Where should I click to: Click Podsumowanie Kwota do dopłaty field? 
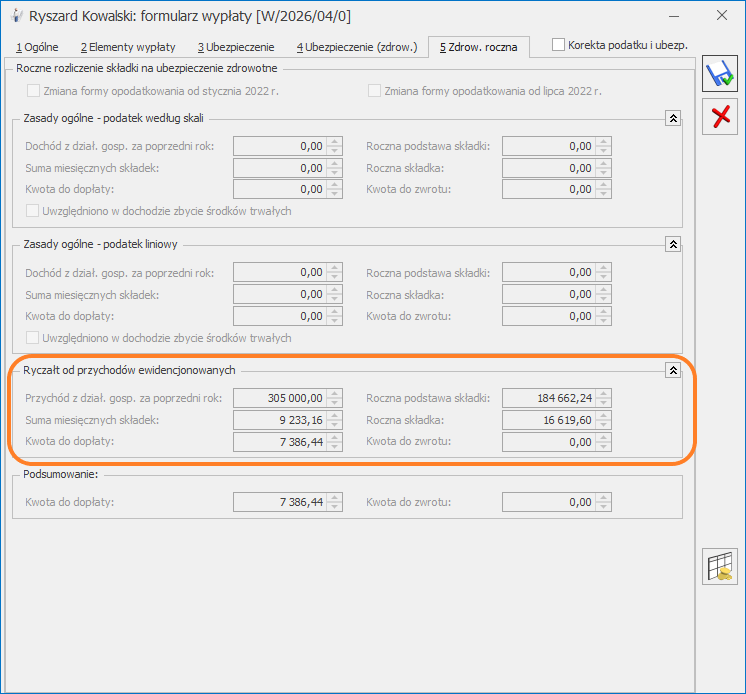point(279,503)
